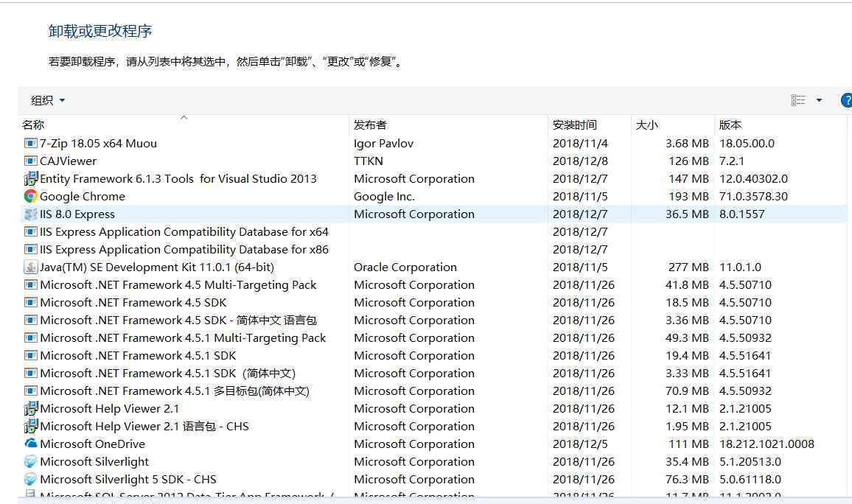Click the install date 2018/12/5
This screenshot has height=504, width=852.
point(580,444)
